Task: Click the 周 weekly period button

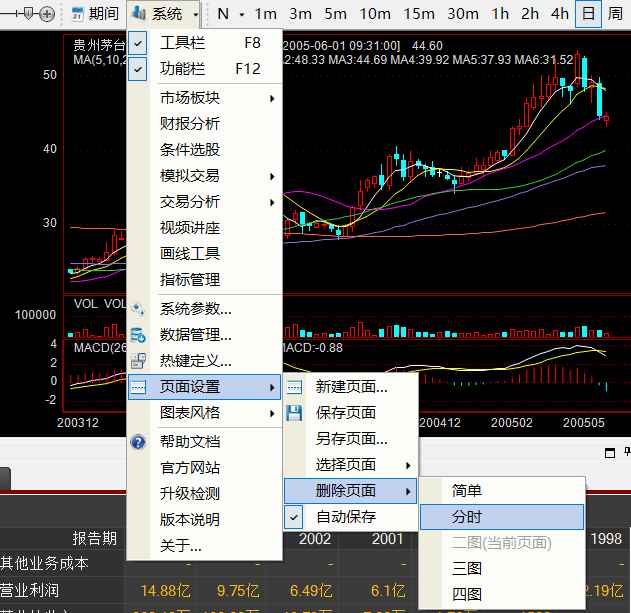Action: click(616, 14)
